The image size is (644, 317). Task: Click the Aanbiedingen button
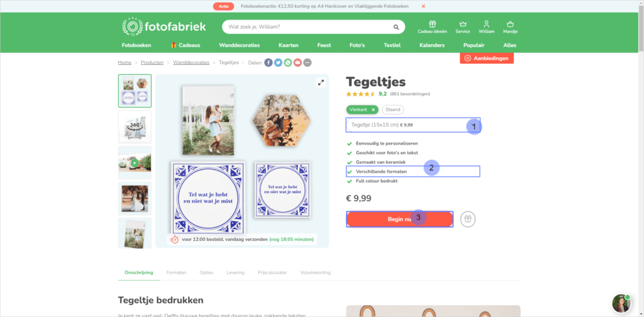point(487,58)
